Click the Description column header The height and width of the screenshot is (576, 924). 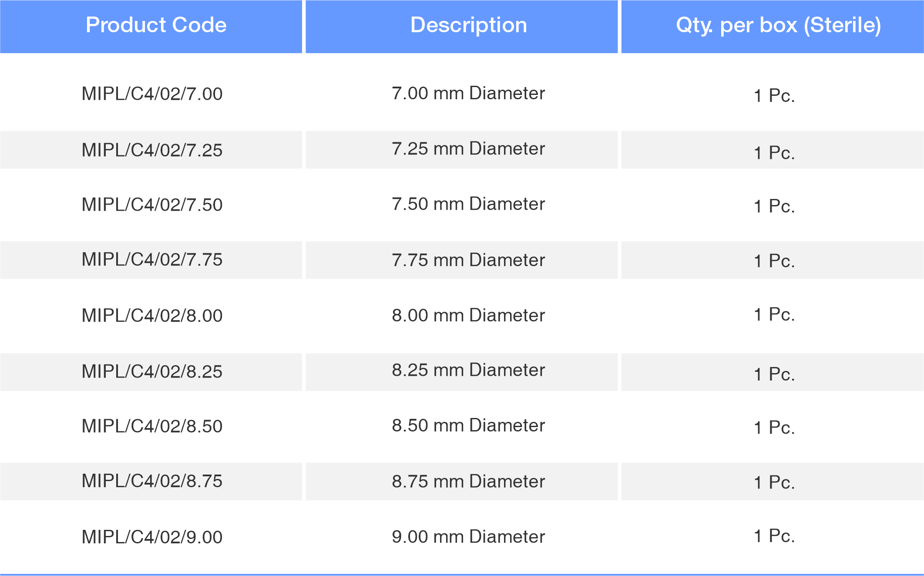tap(469, 25)
